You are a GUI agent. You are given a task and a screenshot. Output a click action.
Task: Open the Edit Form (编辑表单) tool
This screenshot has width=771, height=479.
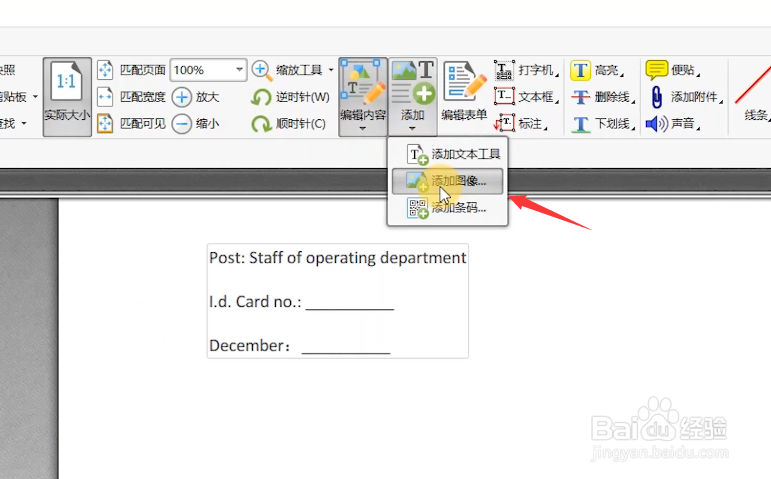(x=464, y=92)
